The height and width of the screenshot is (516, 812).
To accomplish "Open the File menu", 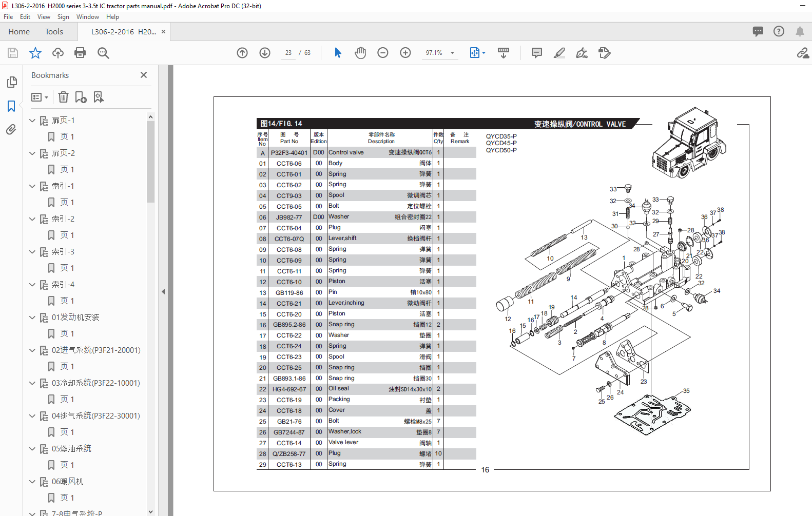I will [8, 17].
